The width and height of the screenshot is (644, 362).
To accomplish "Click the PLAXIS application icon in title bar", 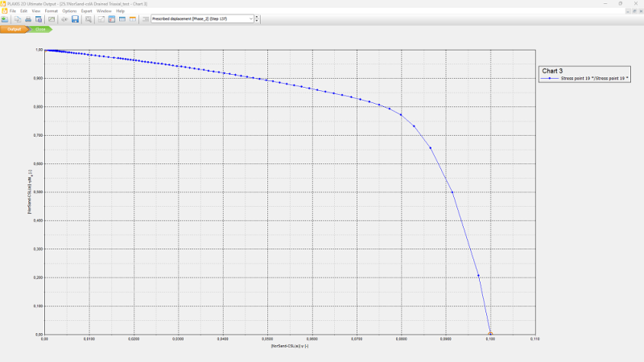I will (4, 3).
